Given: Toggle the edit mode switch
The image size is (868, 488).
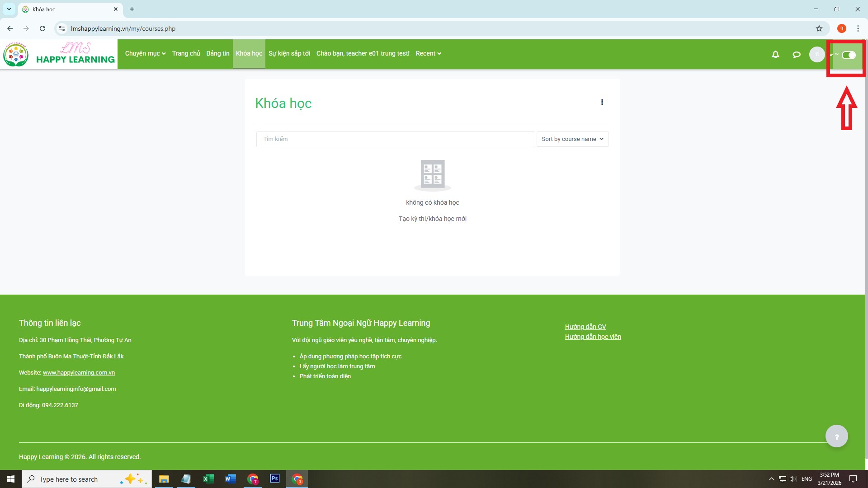Looking at the screenshot, I should 849,55.
